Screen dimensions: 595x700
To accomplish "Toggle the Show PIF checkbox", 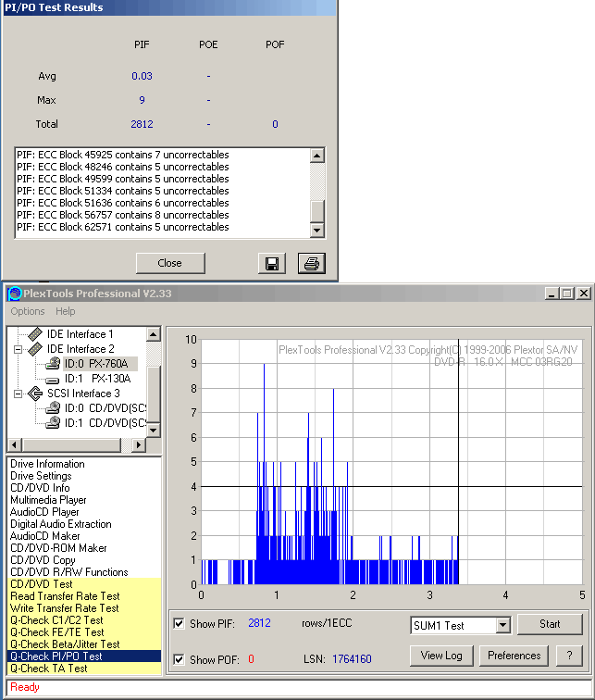I will pyautogui.click(x=179, y=624).
